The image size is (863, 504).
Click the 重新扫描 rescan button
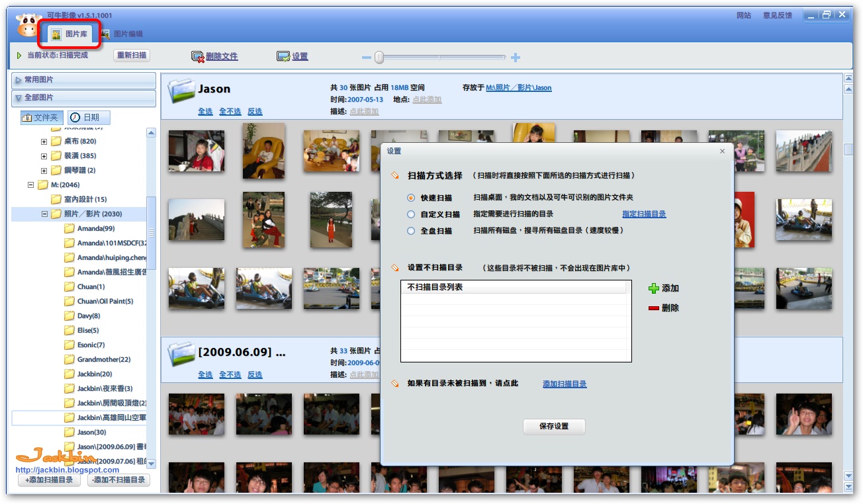pos(132,56)
